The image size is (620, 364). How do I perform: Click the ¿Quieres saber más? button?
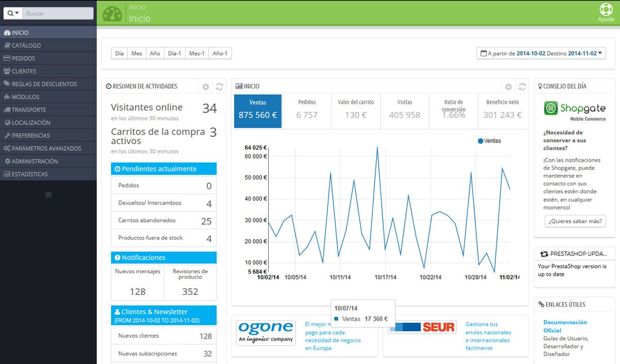click(575, 221)
